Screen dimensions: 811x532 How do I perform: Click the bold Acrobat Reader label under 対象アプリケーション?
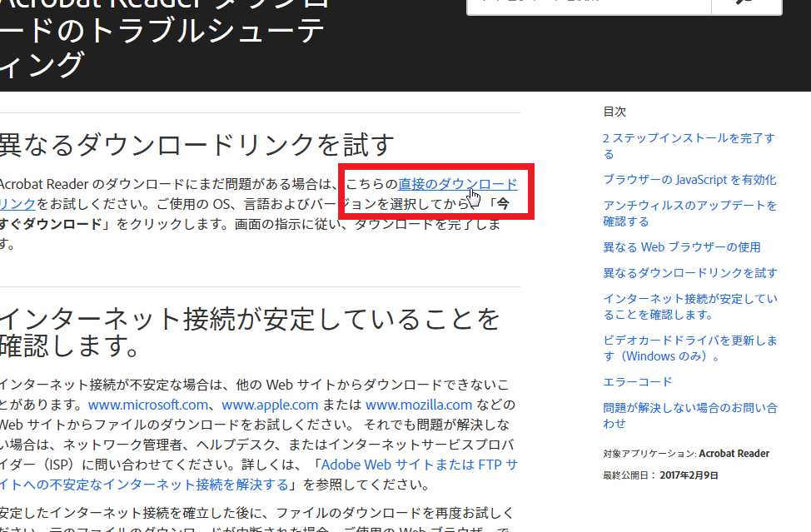coord(734,455)
